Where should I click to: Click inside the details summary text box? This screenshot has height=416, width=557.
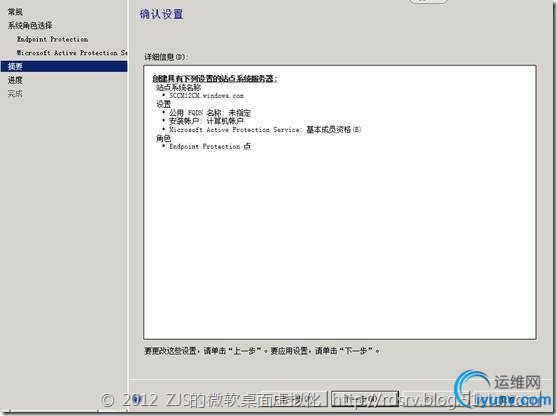click(x=340, y=202)
